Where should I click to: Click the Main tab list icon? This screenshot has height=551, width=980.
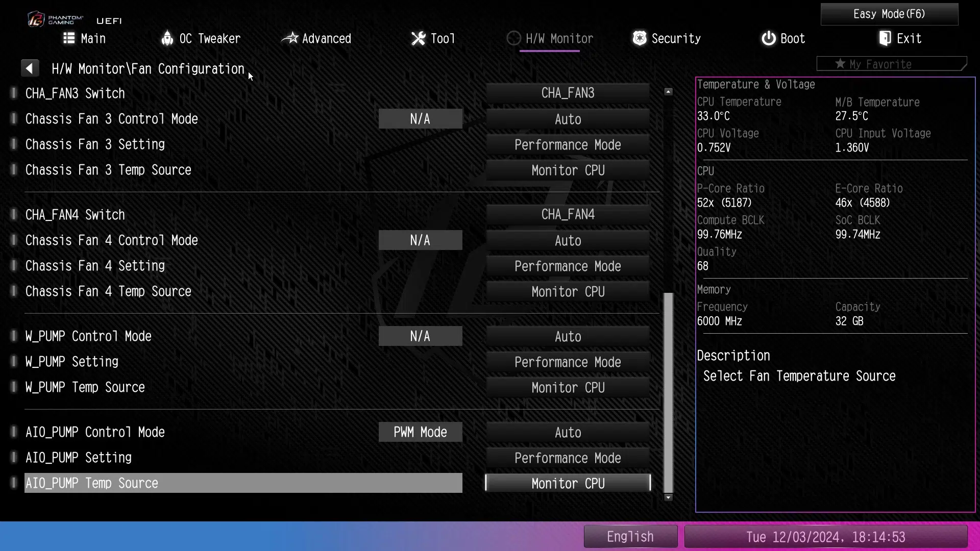pyautogui.click(x=69, y=38)
